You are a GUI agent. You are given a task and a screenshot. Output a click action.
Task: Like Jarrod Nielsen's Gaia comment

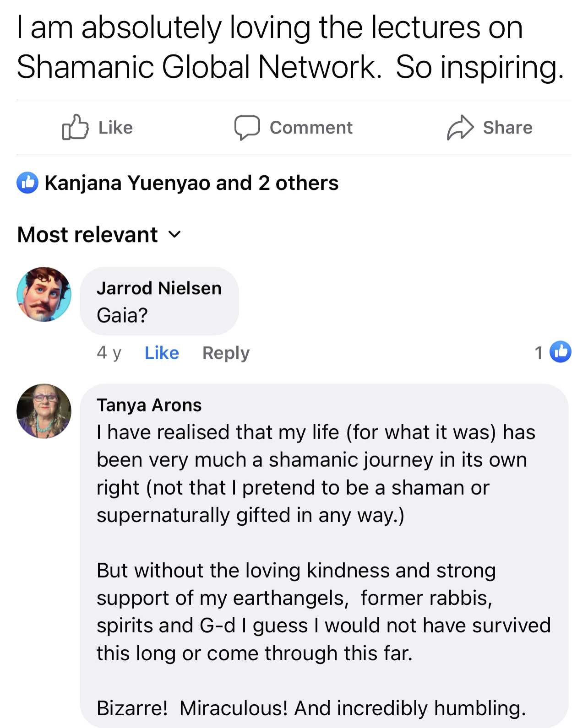[162, 353]
